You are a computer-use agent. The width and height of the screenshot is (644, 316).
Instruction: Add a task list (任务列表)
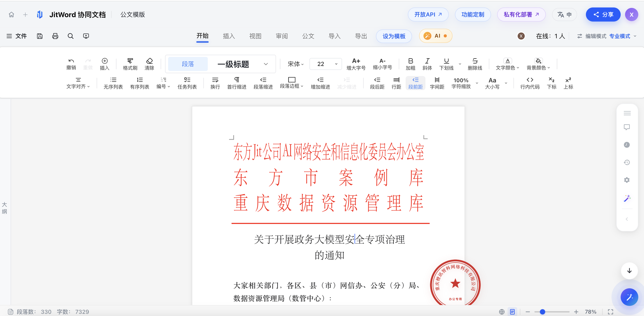pos(187,83)
